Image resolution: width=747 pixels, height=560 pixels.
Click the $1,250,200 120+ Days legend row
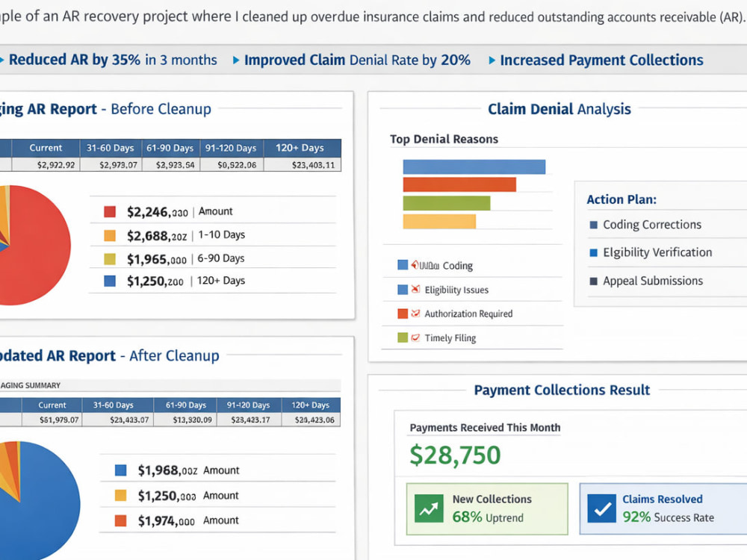(213, 281)
